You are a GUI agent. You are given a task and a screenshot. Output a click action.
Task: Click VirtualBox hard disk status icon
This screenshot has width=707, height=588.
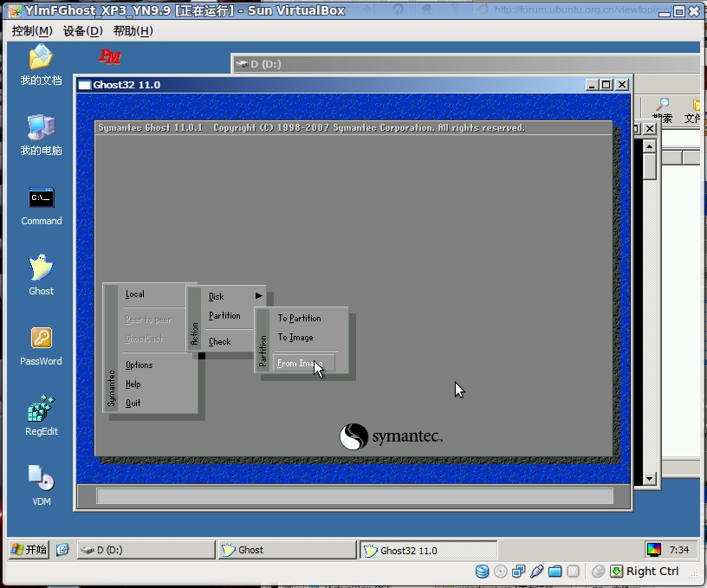coord(482,572)
